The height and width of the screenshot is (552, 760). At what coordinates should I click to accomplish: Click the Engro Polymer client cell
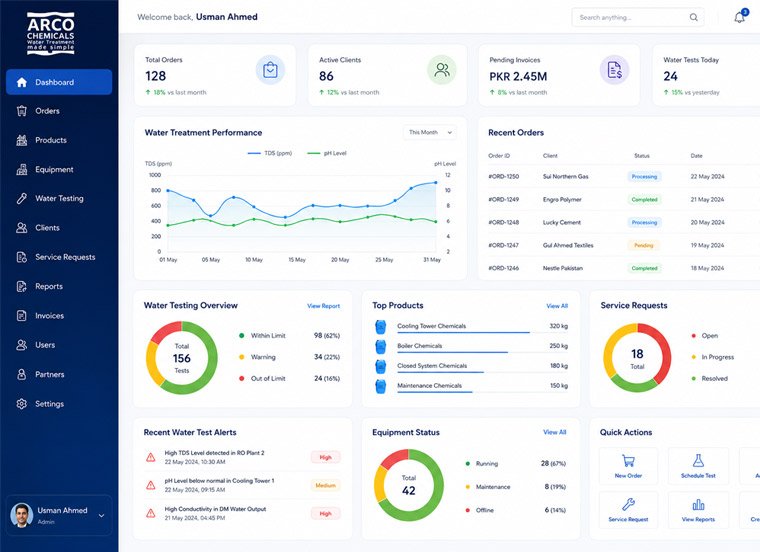click(x=562, y=199)
